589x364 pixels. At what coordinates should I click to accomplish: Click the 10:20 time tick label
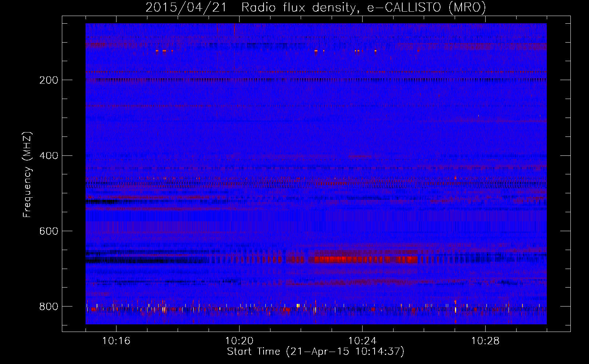click(x=239, y=341)
